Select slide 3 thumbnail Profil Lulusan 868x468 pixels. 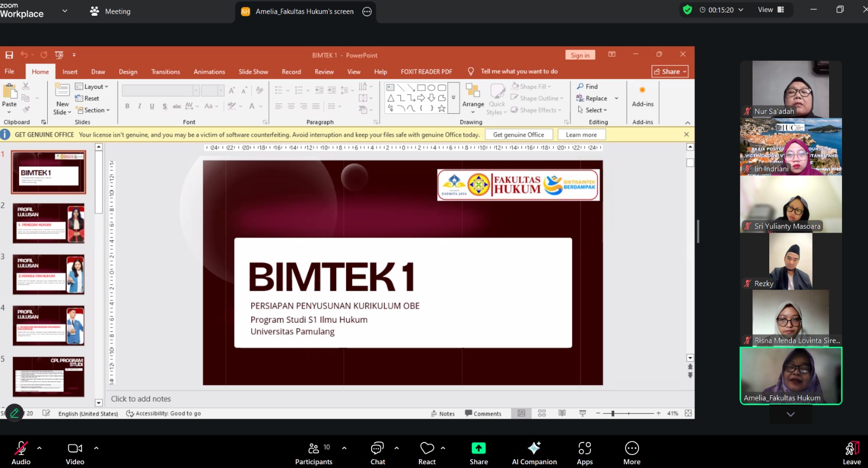tap(48, 274)
